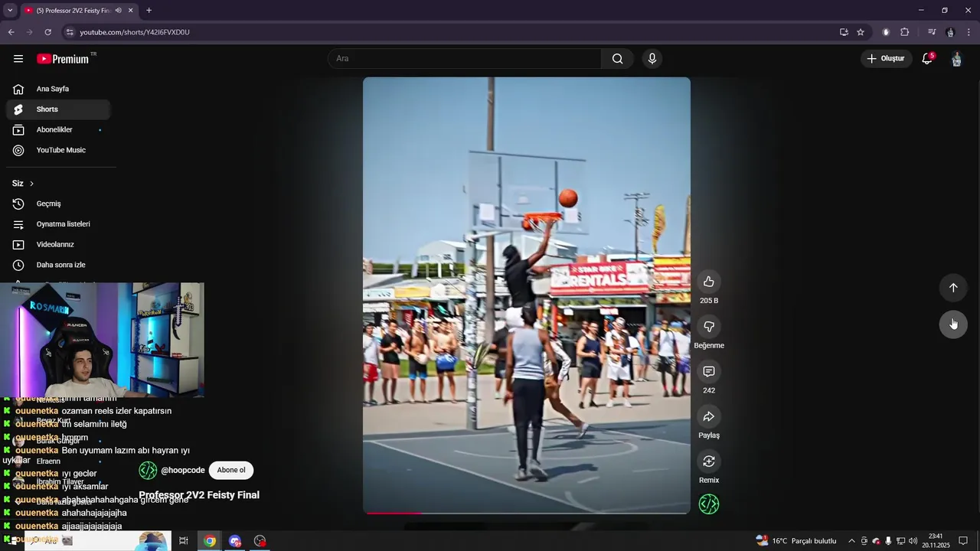Viewport: 980px width, 551px height.
Task: View site information icon in address bar
Action: click(70, 32)
